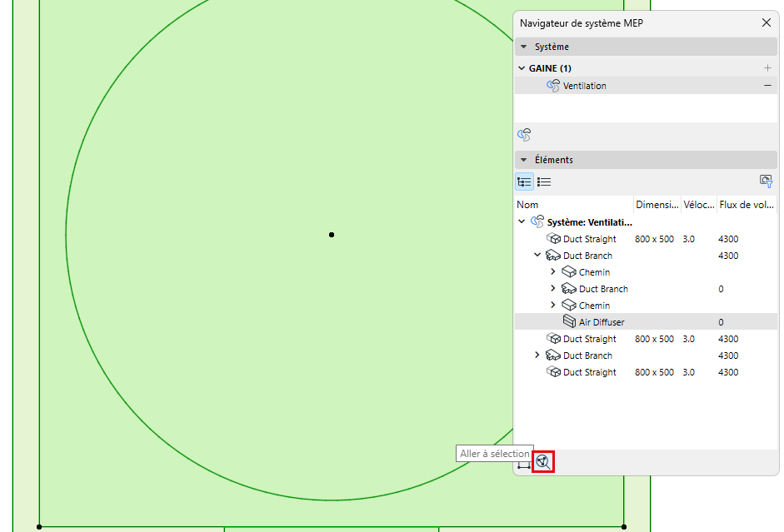Select the Air Diffuser row
Screen dimensions: 784x532
pyautogui.click(x=646, y=321)
